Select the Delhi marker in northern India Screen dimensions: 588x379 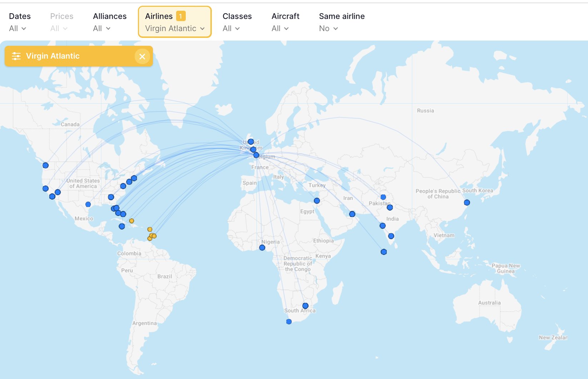(x=390, y=207)
